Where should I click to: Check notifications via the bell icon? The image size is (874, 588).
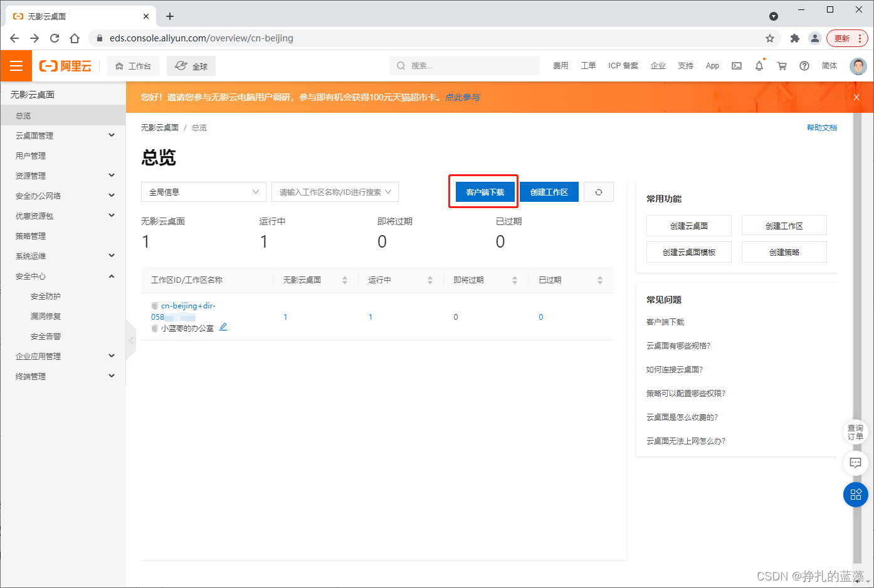coord(759,66)
